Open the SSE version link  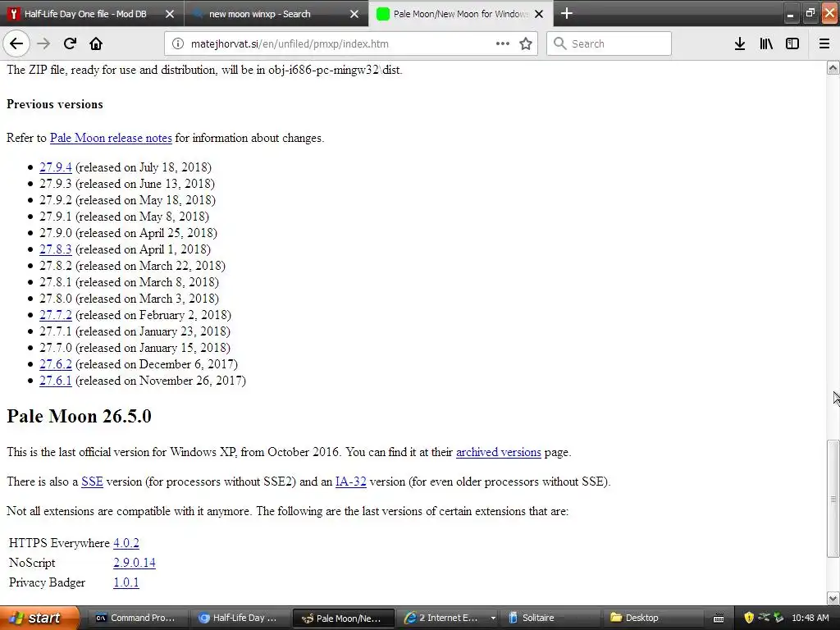[x=92, y=482]
